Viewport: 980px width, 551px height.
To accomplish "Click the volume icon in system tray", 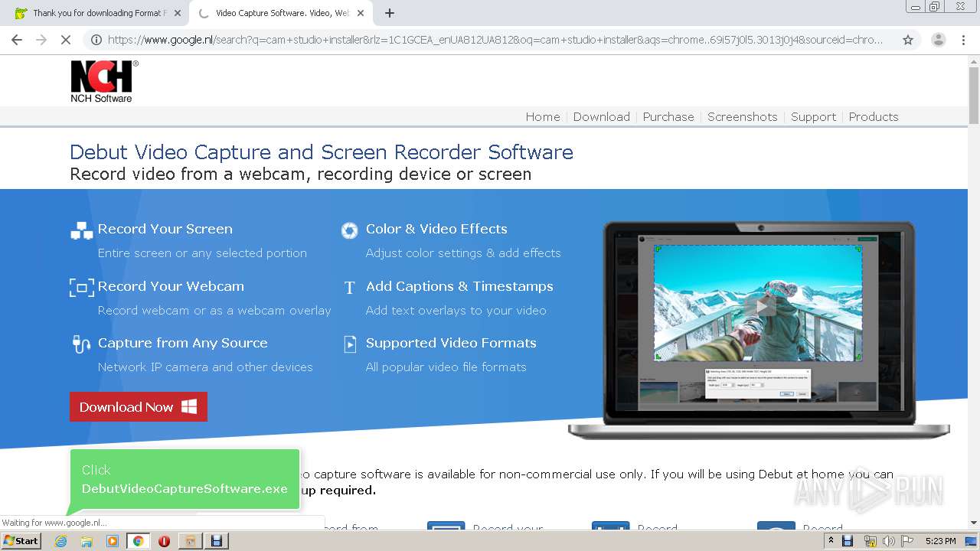I will (888, 541).
